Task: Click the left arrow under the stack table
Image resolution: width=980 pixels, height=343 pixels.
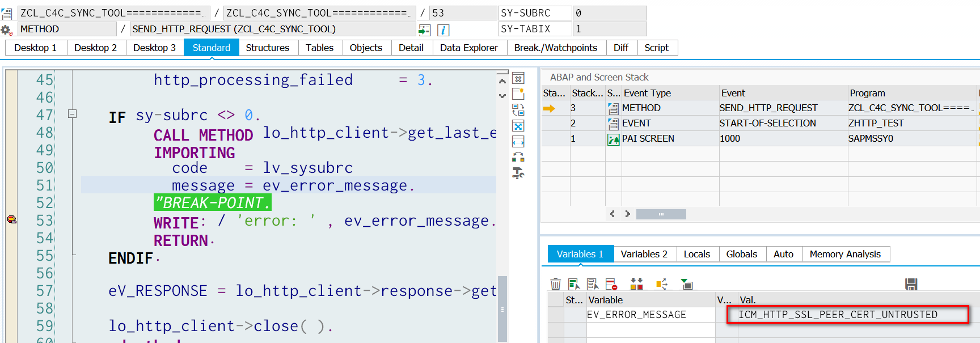Action: [x=612, y=214]
